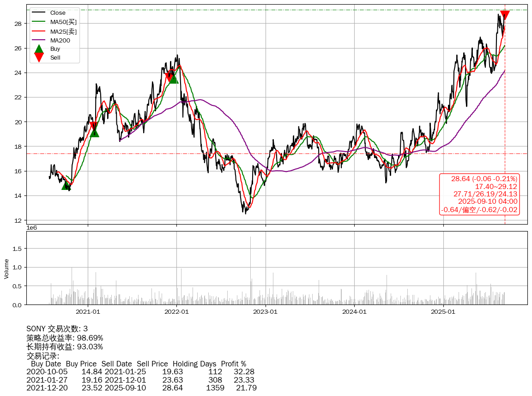Click the green buy triangle just before 2022-01

click(173, 79)
